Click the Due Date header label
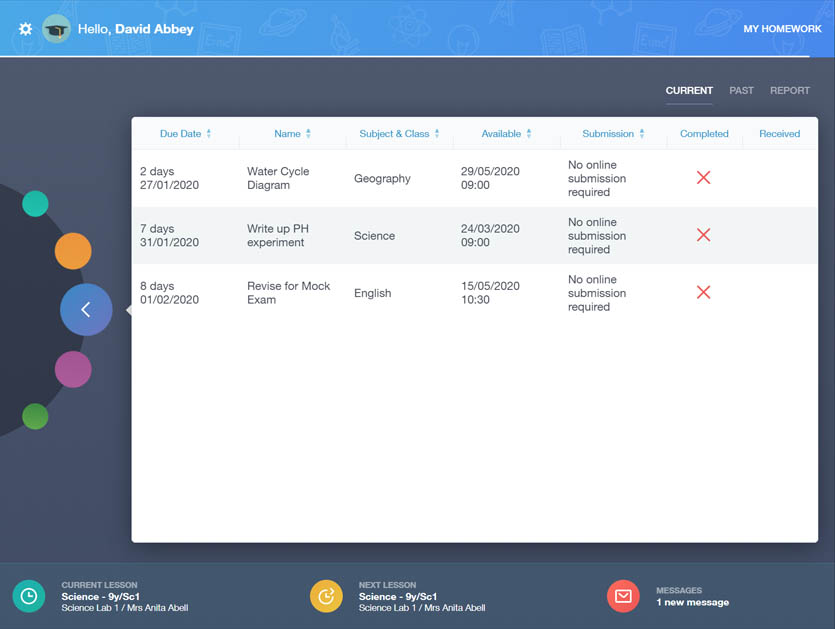835x629 pixels. coord(181,134)
